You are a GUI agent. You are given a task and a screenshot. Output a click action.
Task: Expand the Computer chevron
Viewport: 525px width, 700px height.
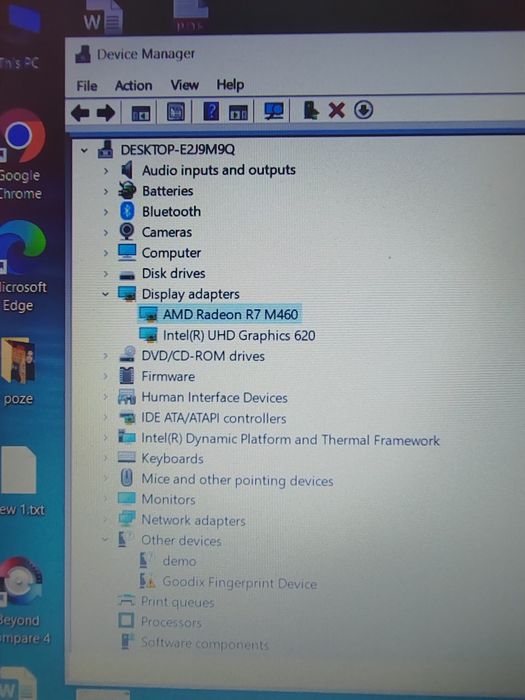pos(106,253)
